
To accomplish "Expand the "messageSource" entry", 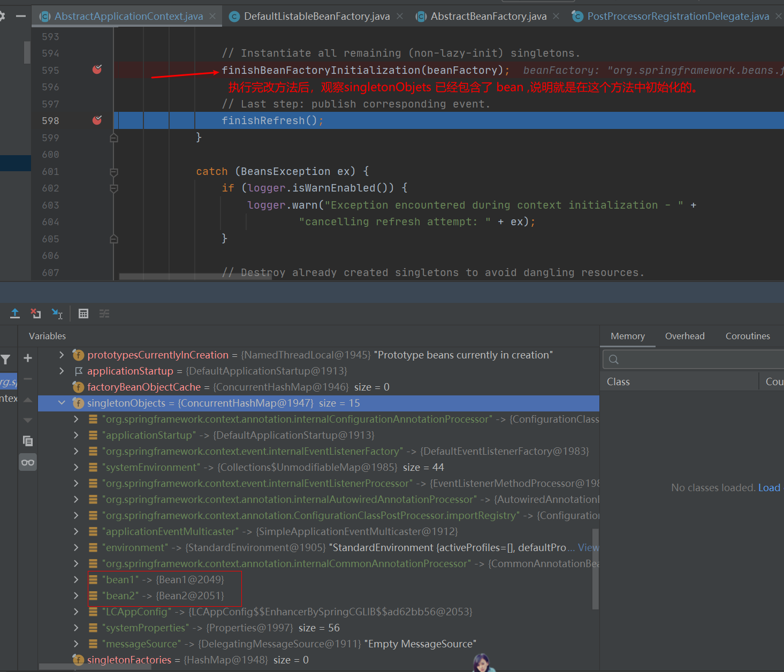I will 76,644.
